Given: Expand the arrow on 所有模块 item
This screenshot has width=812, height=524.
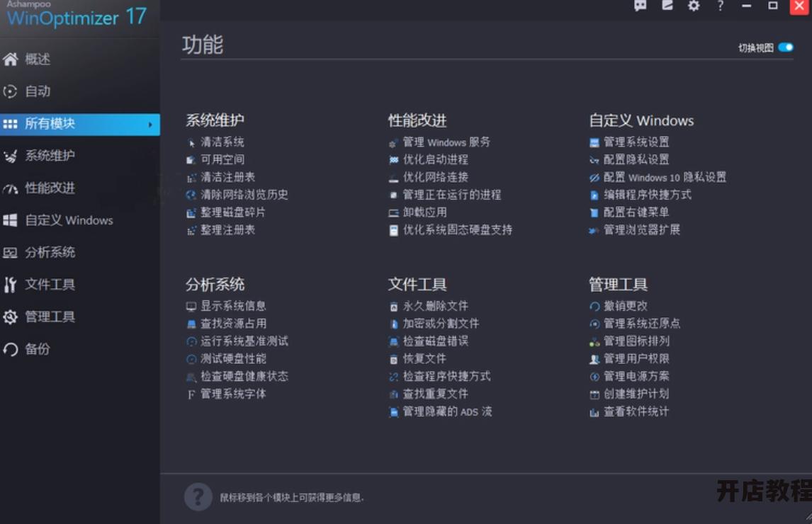Looking at the screenshot, I should [150, 125].
